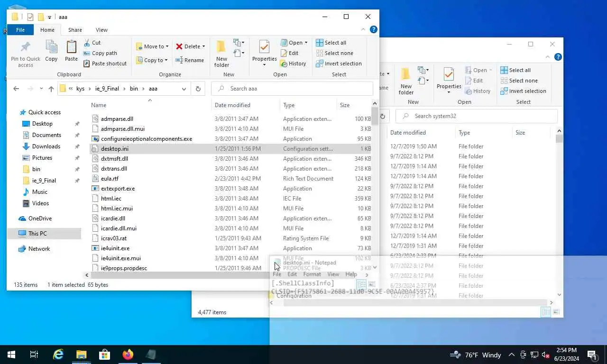The width and height of the screenshot is (607, 364).
Task: Open the notifications action center
Action: [x=592, y=355]
